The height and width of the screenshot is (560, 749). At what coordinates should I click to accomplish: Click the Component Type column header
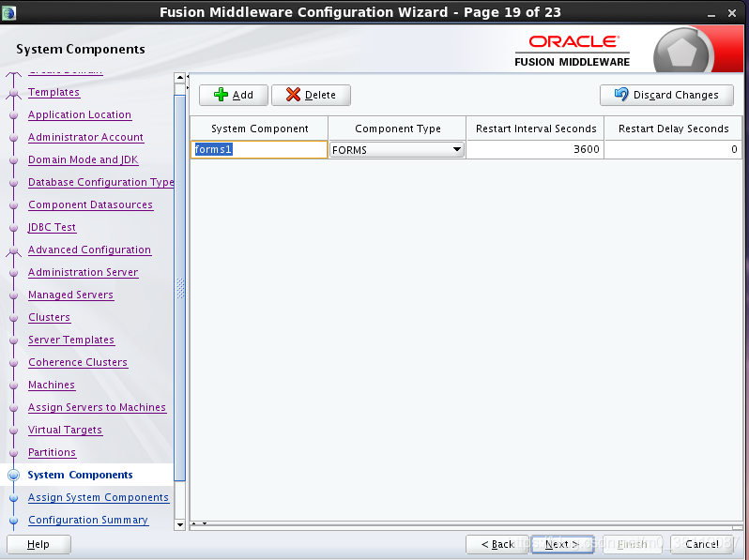click(397, 129)
